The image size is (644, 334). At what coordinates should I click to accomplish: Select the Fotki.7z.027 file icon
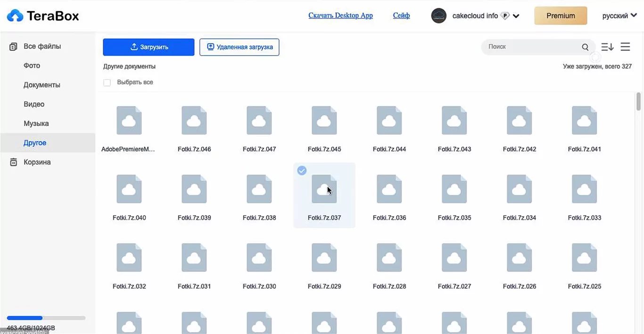pos(454,258)
